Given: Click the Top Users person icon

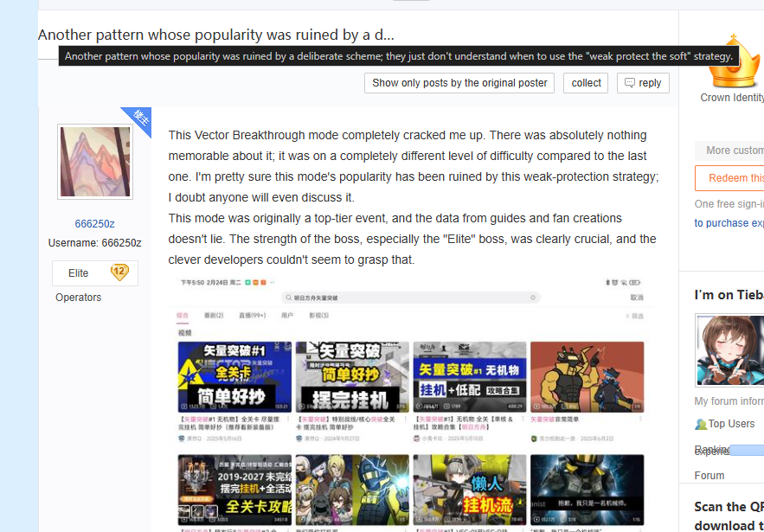Looking at the screenshot, I should 701,424.
